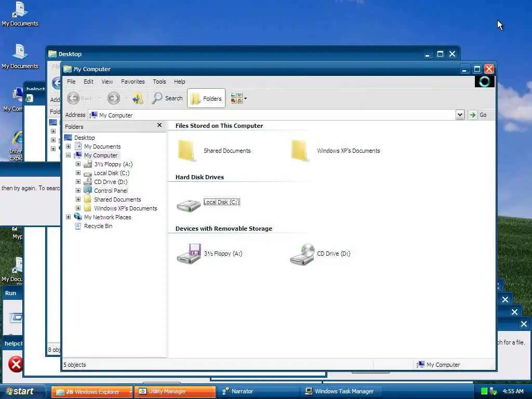Expand Local Disk (C:) tree node
532x399 pixels.
tap(78, 172)
